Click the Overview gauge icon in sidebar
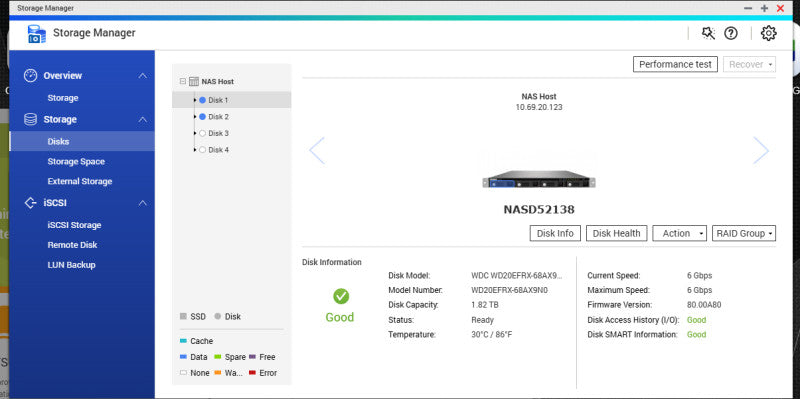 click(31, 76)
